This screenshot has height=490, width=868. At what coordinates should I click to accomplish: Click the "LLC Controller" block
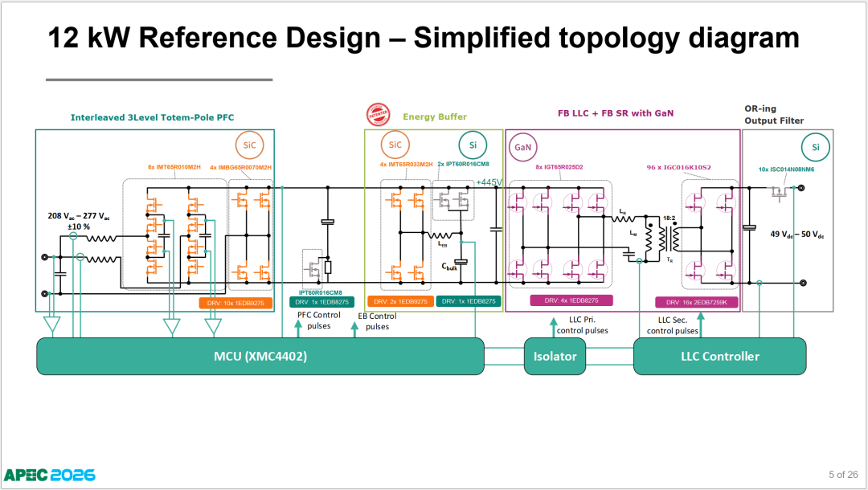tap(719, 356)
